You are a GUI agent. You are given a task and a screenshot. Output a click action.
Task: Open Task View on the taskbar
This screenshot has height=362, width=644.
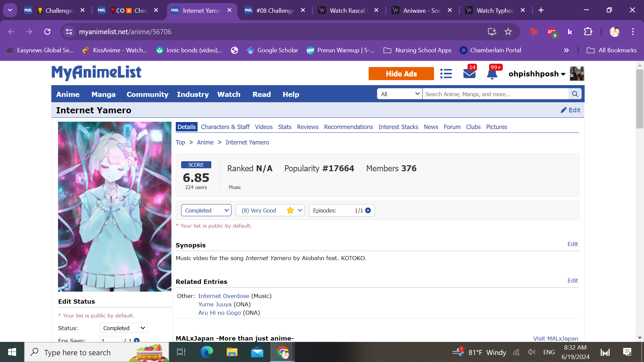point(181,352)
